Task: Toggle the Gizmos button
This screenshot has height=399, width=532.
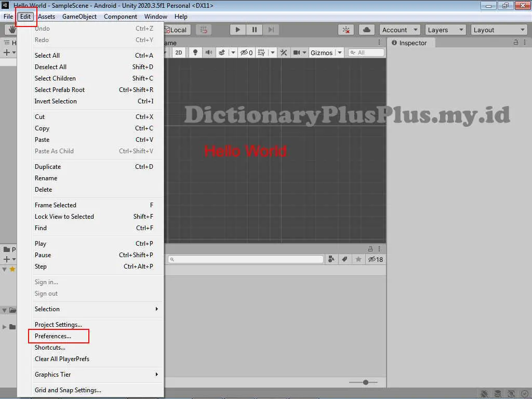Action: coord(321,52)
